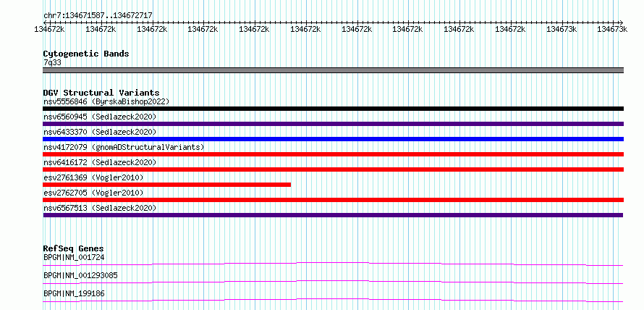Click the red nsv4172079 variant bar
This screenshot has height=310, width=644.
[x=333, y=154]
